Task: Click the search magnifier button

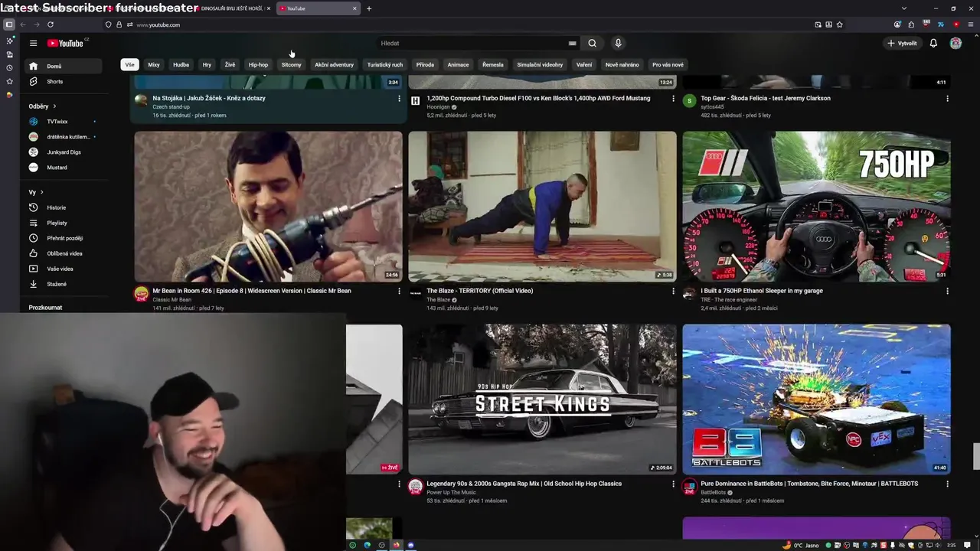Action: pyautogui.click(x=592, y=44)
